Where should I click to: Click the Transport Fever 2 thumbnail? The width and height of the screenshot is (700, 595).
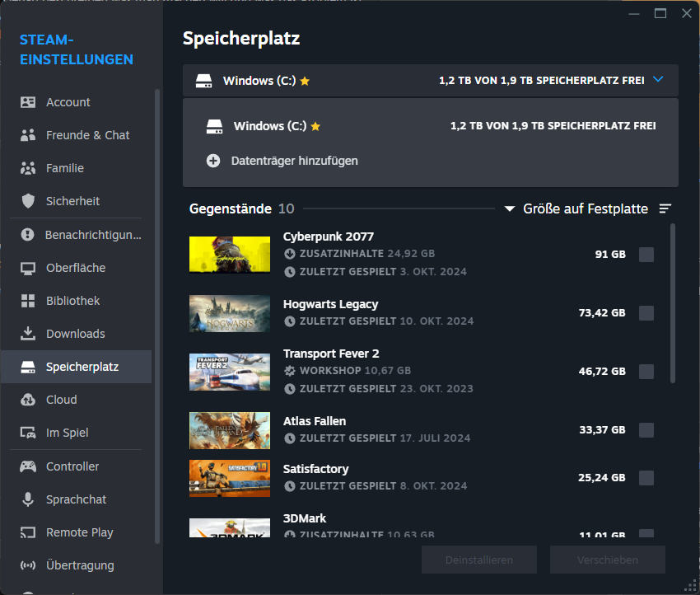(230, 372)
